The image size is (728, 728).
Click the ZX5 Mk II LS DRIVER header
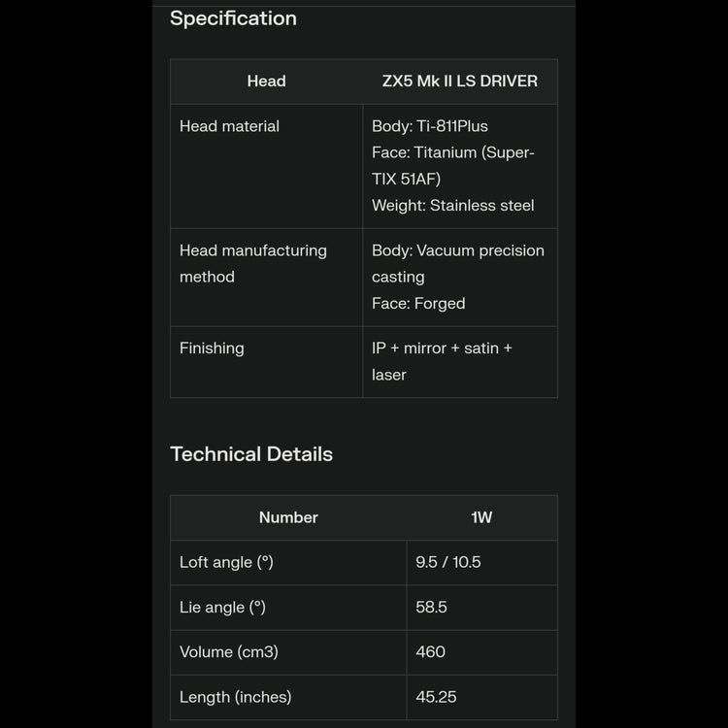point(459,82)
